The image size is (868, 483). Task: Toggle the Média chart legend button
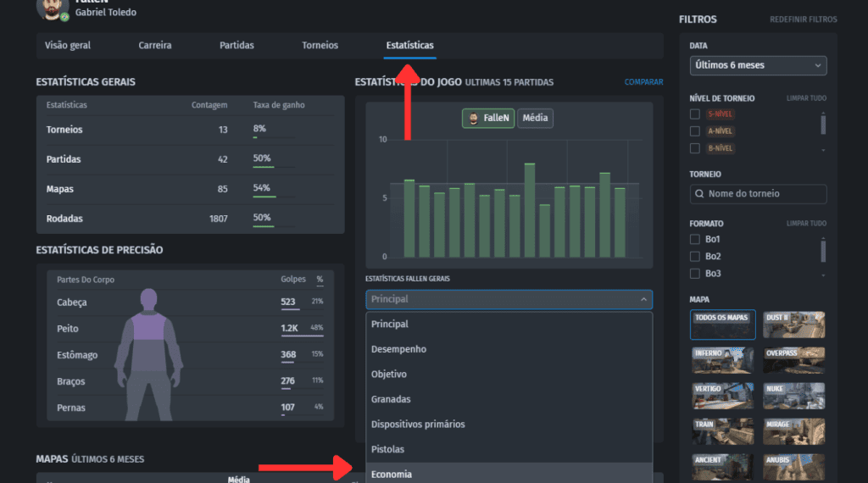[x=535, y=118]
